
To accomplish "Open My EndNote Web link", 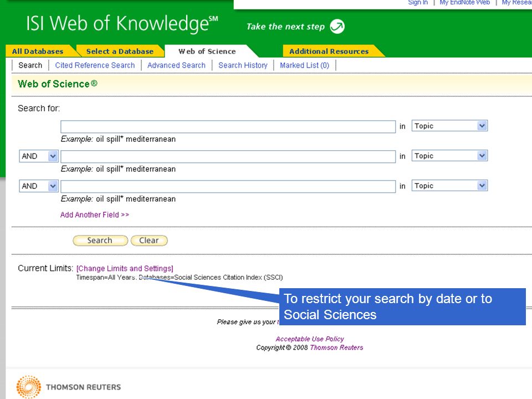I will point(464,3).
